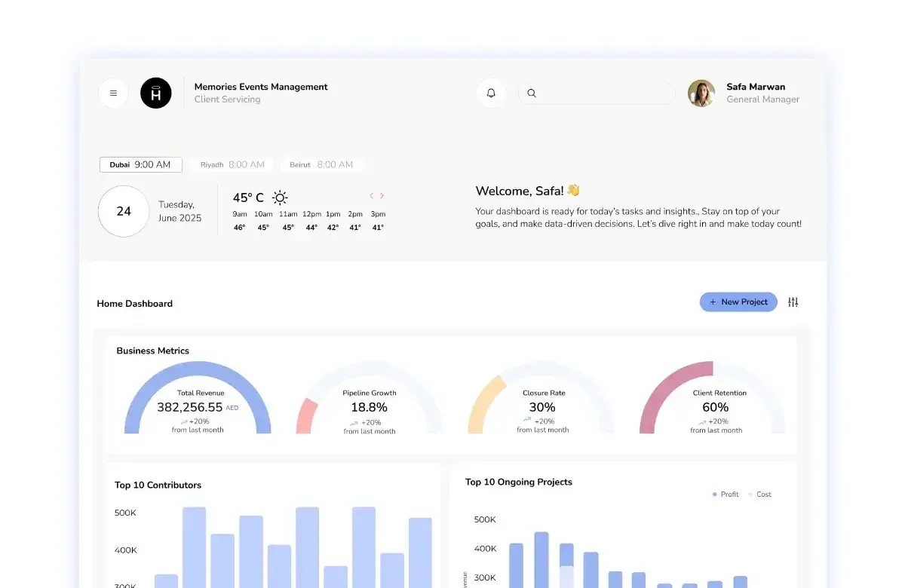The image size is (905, 588).
Task: Click the Client Retention gauge
Action: (x=713, y=397)
